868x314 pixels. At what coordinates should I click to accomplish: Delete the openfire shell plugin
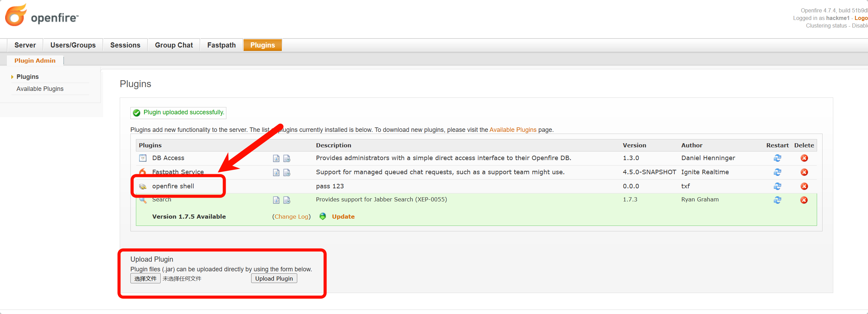click(x=804, y=186)
